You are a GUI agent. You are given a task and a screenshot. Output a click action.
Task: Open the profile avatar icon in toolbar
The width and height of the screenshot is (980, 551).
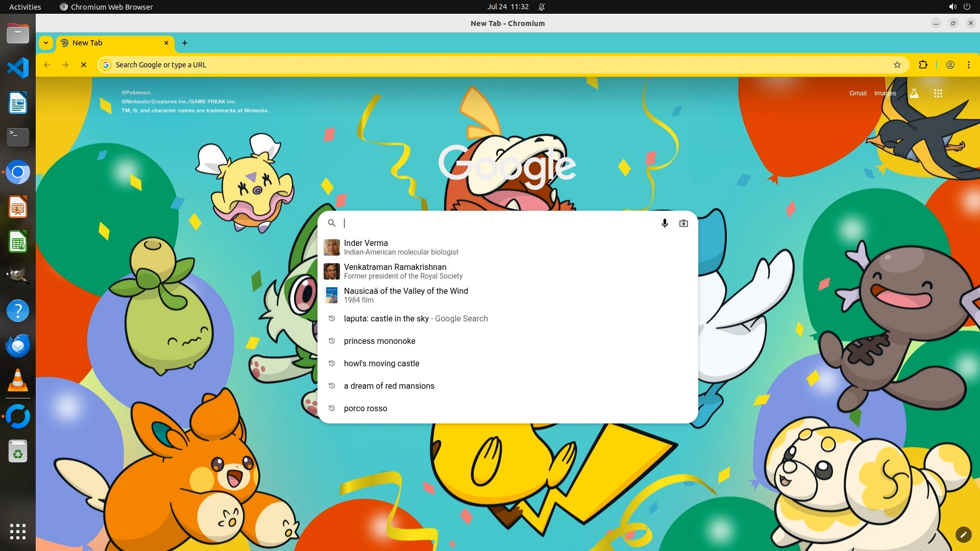pyautogui.click(x=950, y=65)
